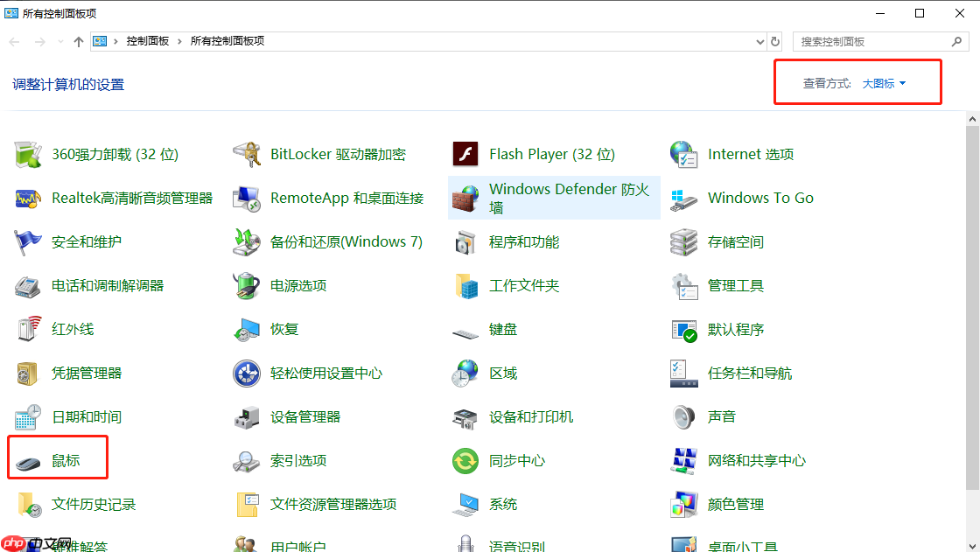Open 键盘 keyboard icon

465,333
